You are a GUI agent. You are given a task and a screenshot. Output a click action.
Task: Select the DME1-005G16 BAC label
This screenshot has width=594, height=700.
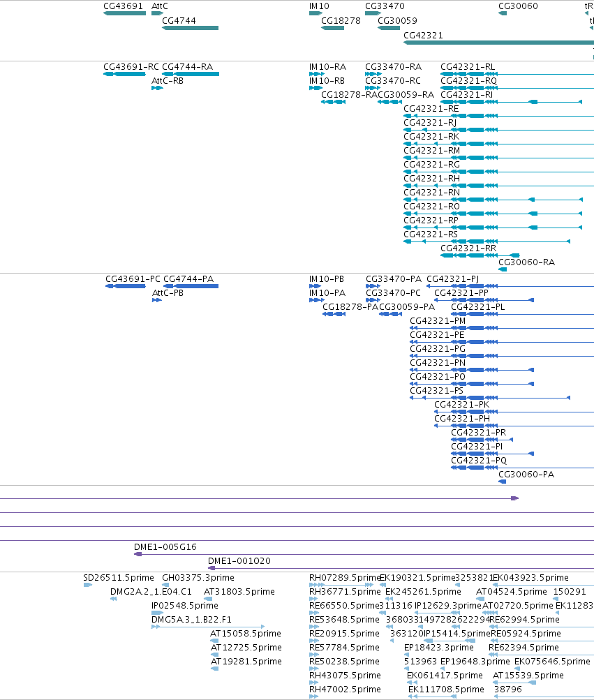pyautogui.click(x=165, y=547)
